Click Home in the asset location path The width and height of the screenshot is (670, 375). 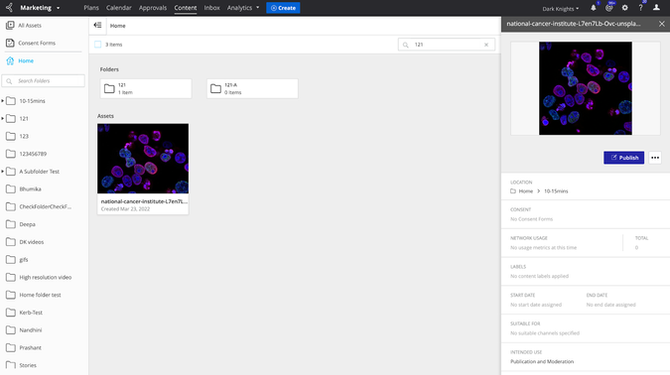click(x=526, y=191)
